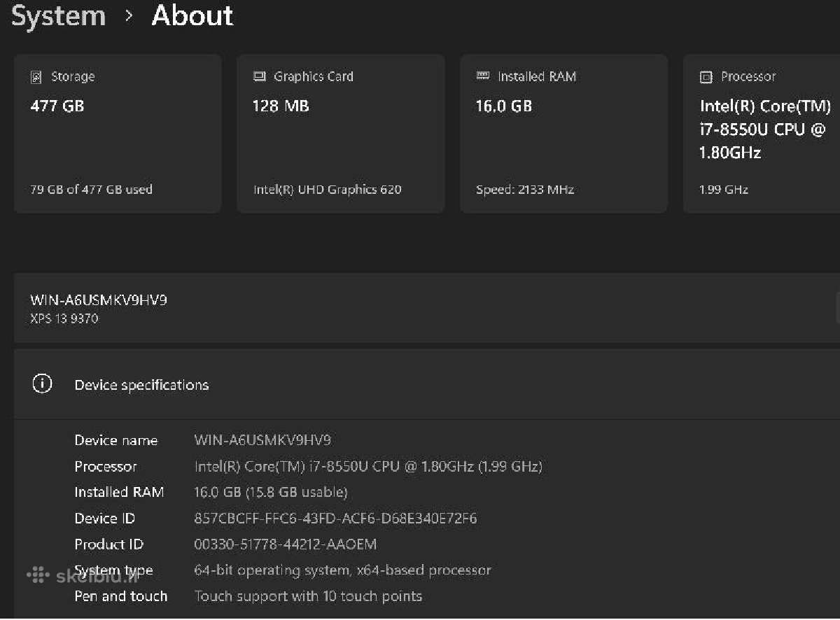Click '64-bit operating system' system type value
Image resolution: width=840 pixels, height=620 pixels.
(342, 570)
